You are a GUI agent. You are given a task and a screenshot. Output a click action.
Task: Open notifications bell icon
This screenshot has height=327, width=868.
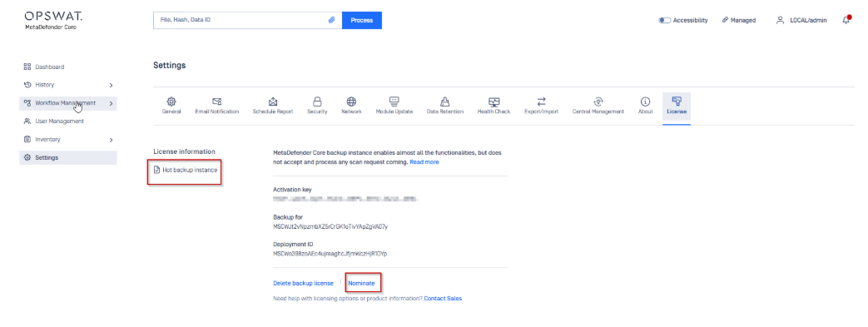[846, 20]
